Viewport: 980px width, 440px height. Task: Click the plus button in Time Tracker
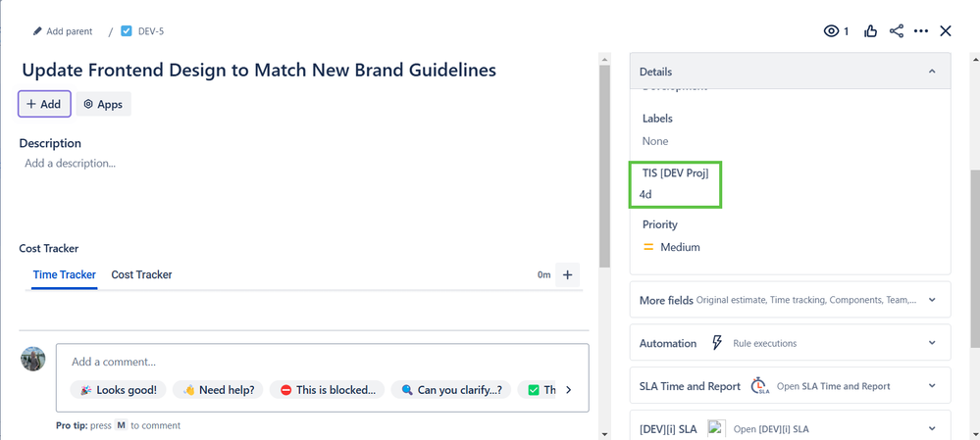[x=567, y=275]
